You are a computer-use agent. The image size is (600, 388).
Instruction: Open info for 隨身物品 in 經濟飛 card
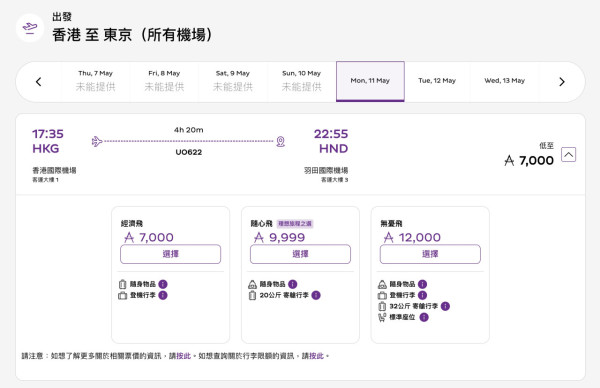(163, 284)
